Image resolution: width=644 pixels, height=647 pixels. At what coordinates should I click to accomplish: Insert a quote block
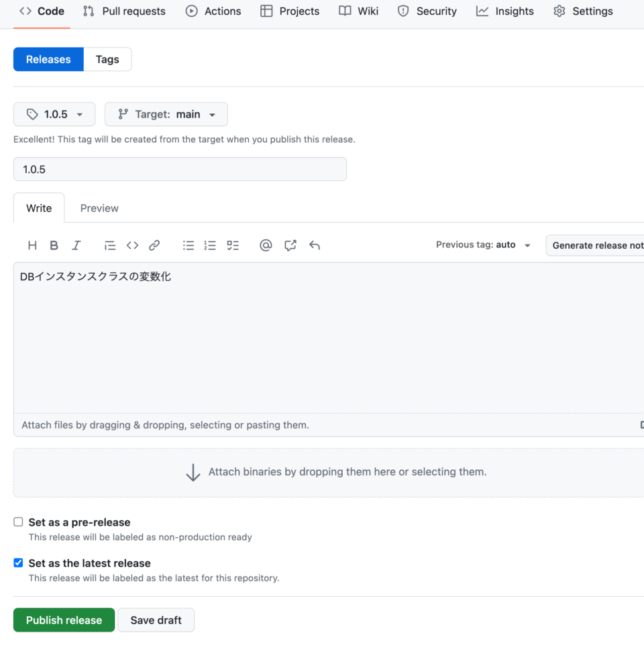coord(109,245)
